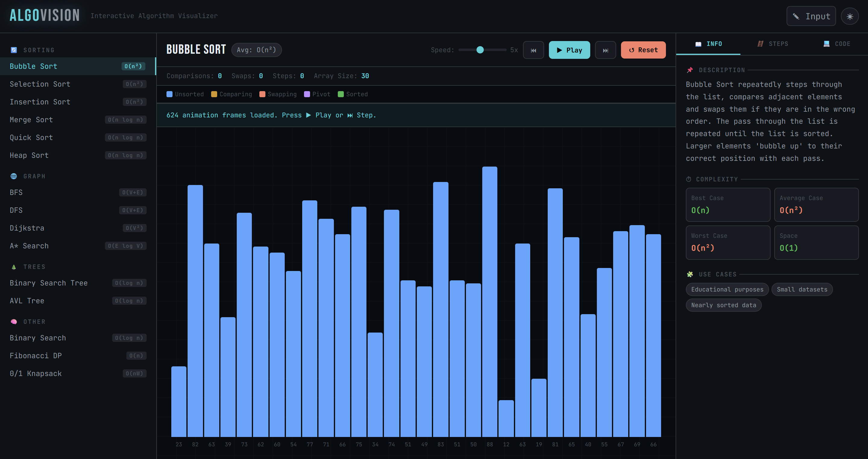
Task: Click the Reset button
Action: pyautogui.click(x=643, y=50)
